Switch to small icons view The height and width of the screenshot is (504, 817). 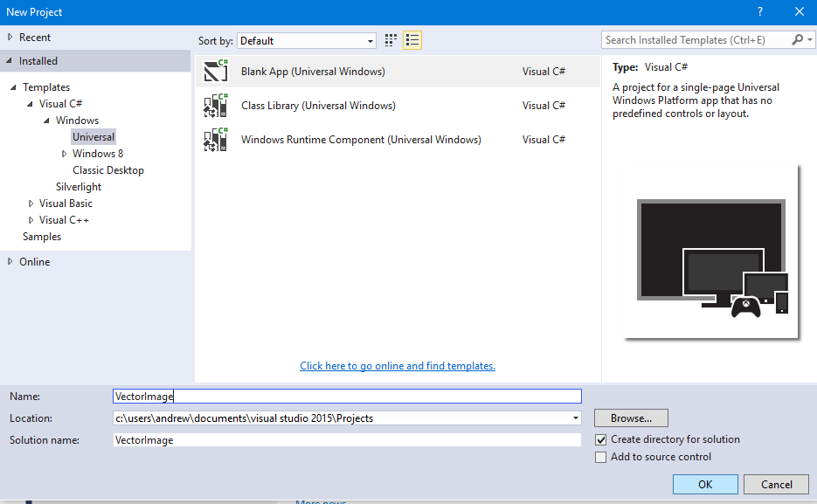391,40
